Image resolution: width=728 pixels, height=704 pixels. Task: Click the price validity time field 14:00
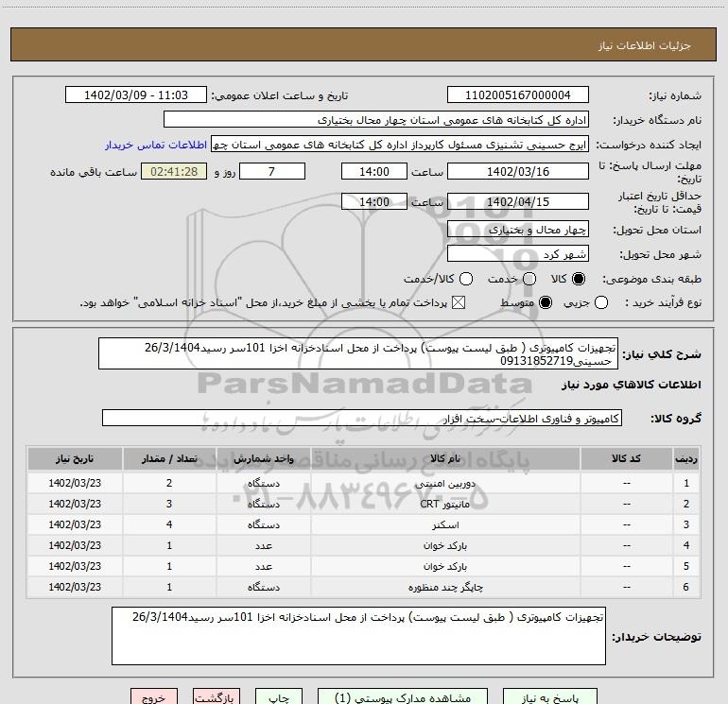pos(374,201)
